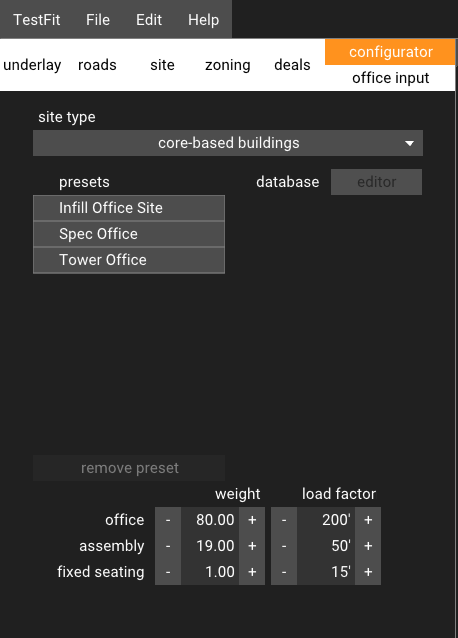Screen dimensions: 458x638
Task: Open the site type dropdown
Action: 228,143
